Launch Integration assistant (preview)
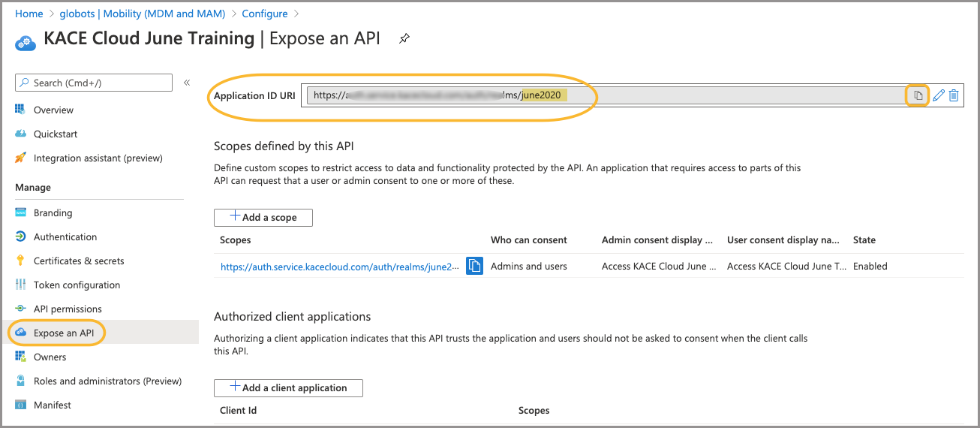Image resolution: width=980 pixels, height=428 pixels. tap(98, 158)
